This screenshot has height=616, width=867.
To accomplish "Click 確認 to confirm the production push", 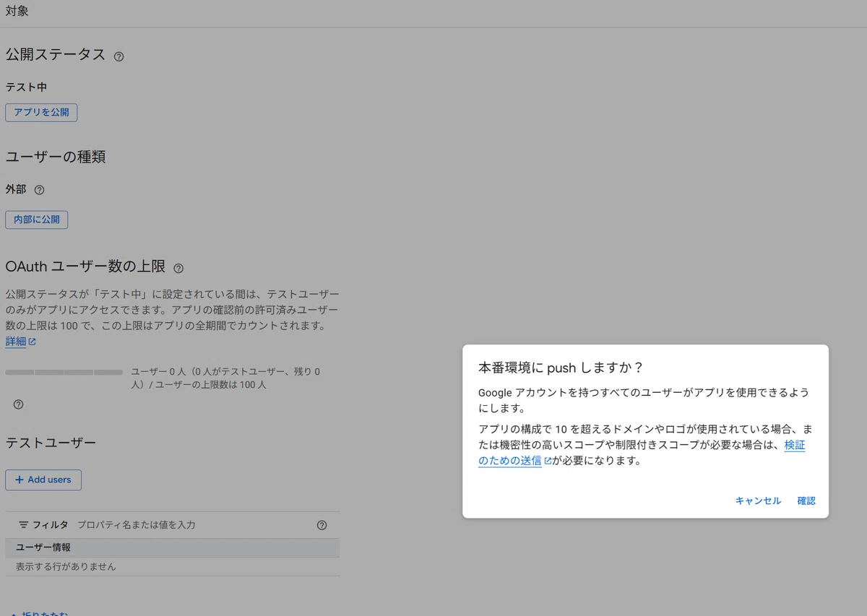I will pos(806,500).
